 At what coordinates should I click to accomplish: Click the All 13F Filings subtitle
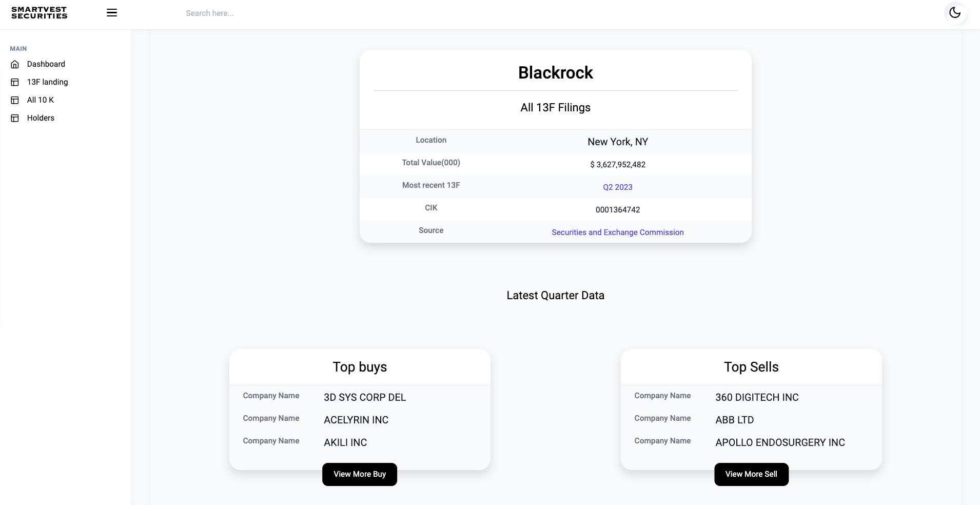coord(555,108)
